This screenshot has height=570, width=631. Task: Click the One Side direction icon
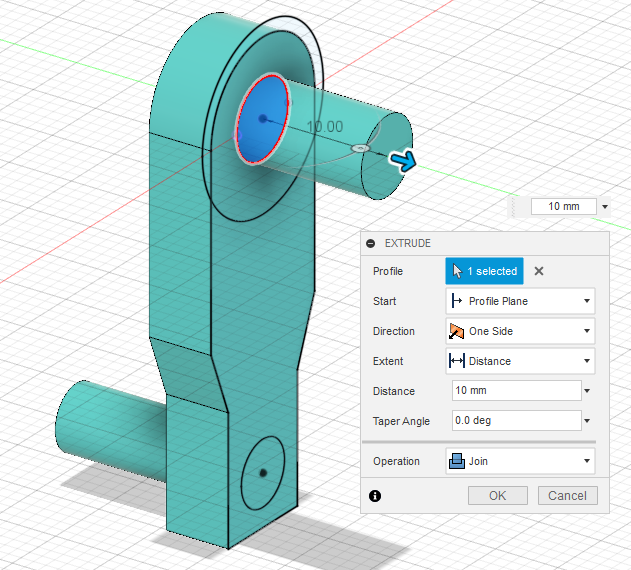pyautogui.click(x=457, y=331)
